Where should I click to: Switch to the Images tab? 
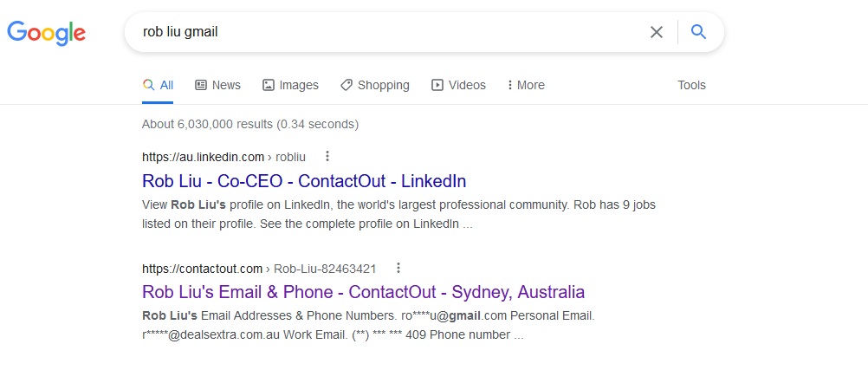(x=290, y=85)
